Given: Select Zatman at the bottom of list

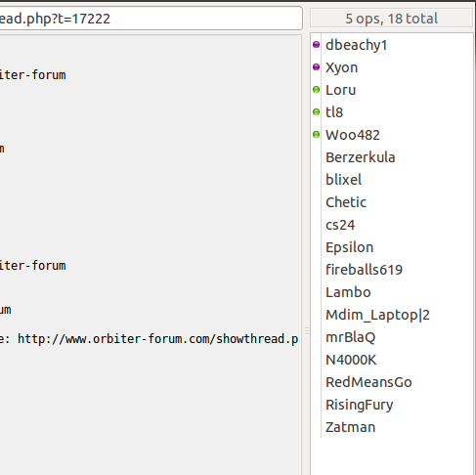Looking at the screenshot, I should [x=350, y=427].
